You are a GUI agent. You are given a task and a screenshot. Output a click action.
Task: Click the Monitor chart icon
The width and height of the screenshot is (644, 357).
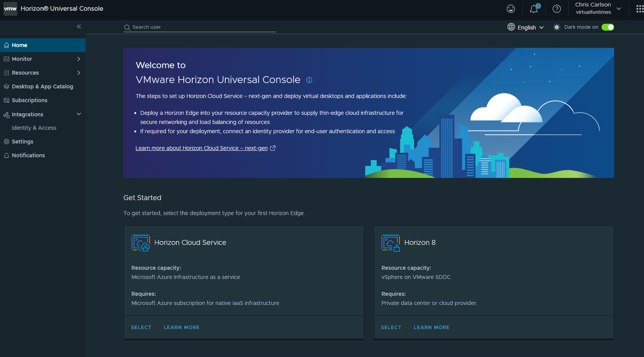click(x=7, y=59)
